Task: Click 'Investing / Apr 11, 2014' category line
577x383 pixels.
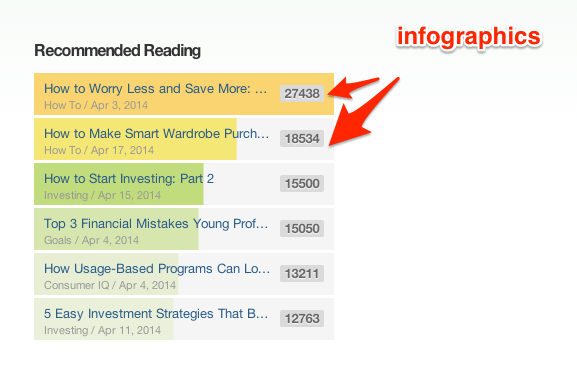Action: click(102, 330)
